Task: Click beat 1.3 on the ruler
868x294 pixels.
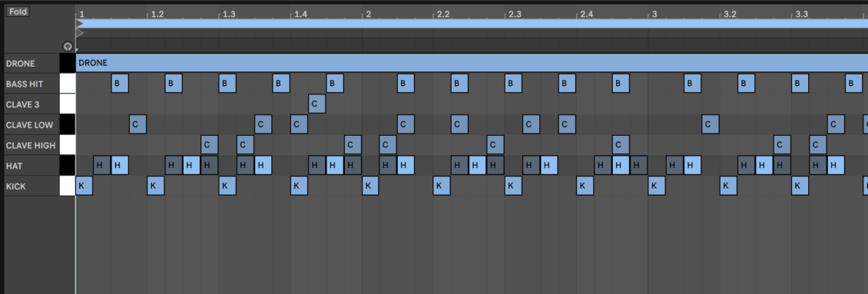Action: [229, 14]
